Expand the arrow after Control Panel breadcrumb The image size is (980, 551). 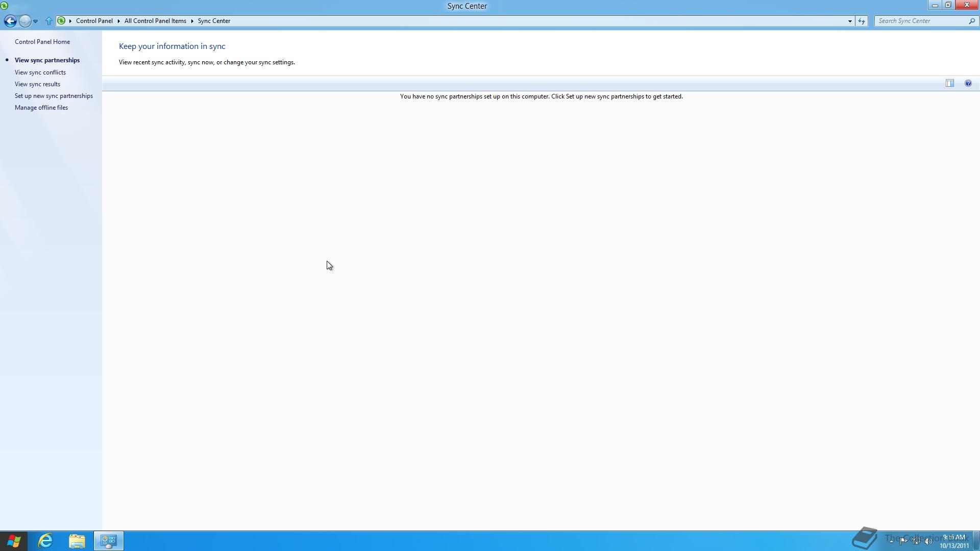[118, 21]
